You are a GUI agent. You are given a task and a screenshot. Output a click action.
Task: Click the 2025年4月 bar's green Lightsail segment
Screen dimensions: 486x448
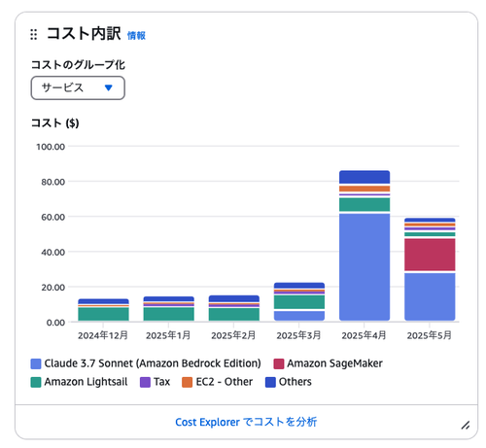(x=364, y=205)
